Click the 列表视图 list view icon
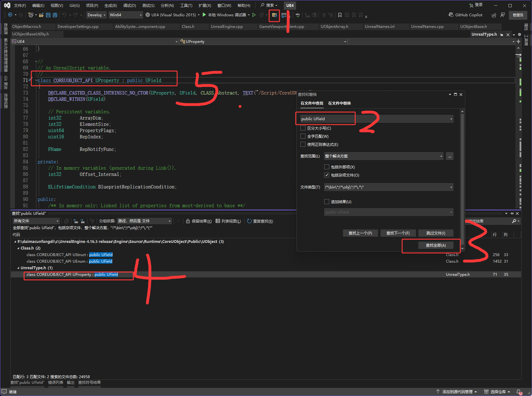Viewport: 532px width, 396px height. 218,221
